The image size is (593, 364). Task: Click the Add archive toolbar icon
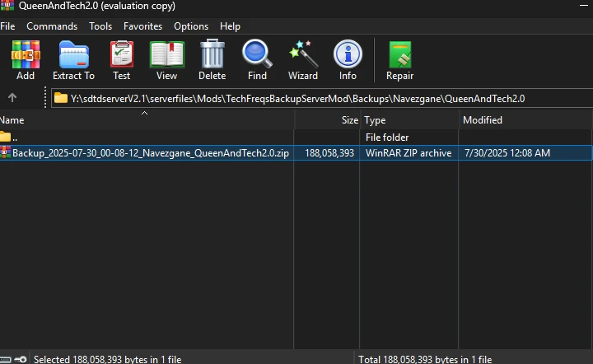tap(26, 55)
